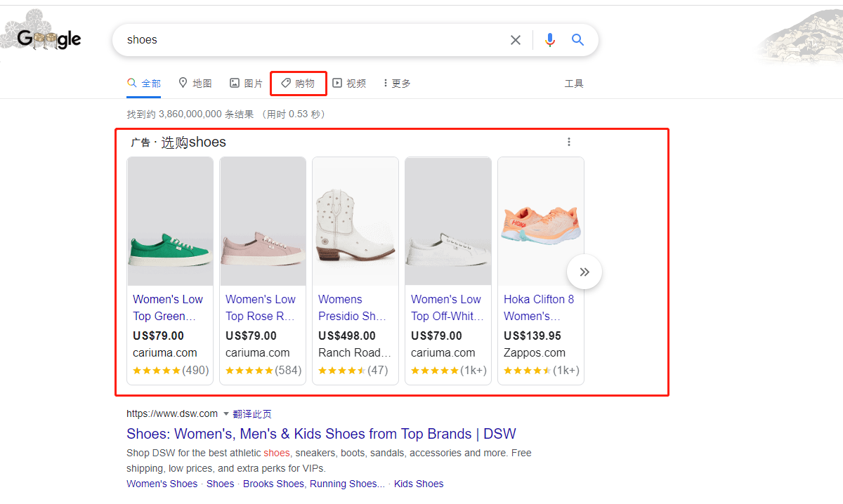
Task: Click the blue search magnifier icon
Action: [577, 40]
